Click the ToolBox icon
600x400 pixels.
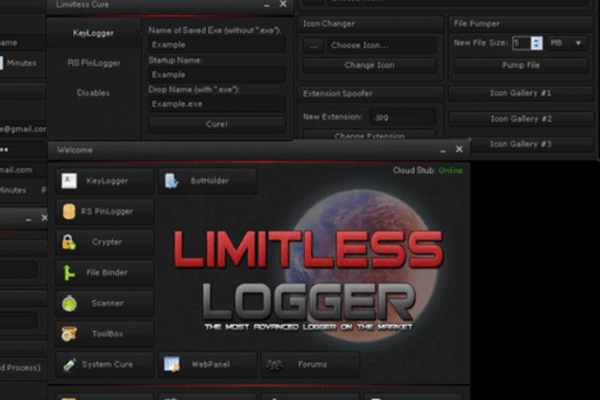[69, 333]
